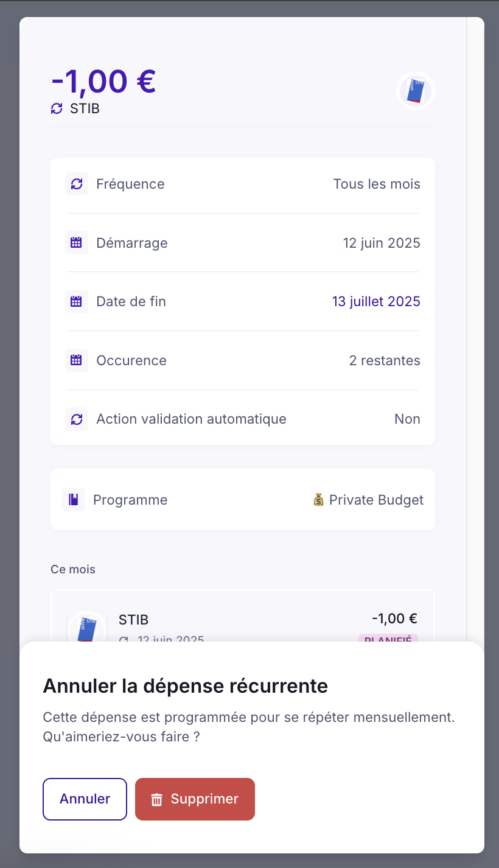The width and height of the screenshot is (499, 868).
Task: Click the Occurence calendar icon
Action: [x=77, y=360]
